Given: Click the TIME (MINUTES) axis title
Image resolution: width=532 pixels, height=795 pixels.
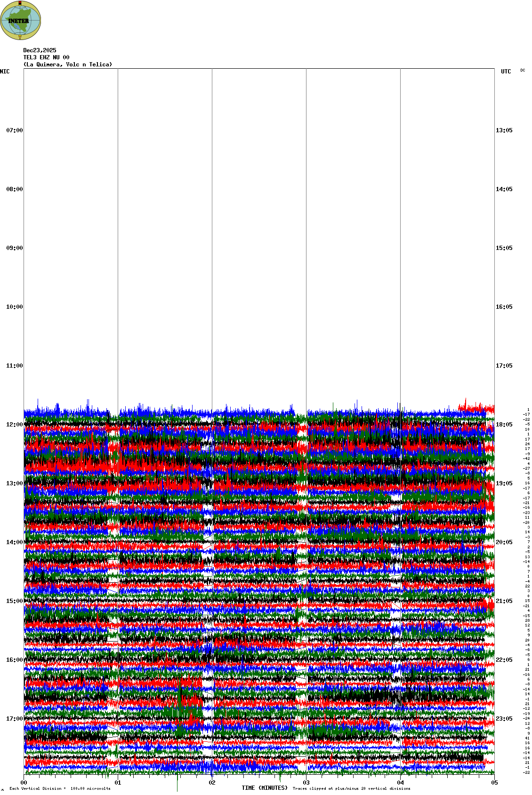Looking at the screenshot, I should (264, 788).
